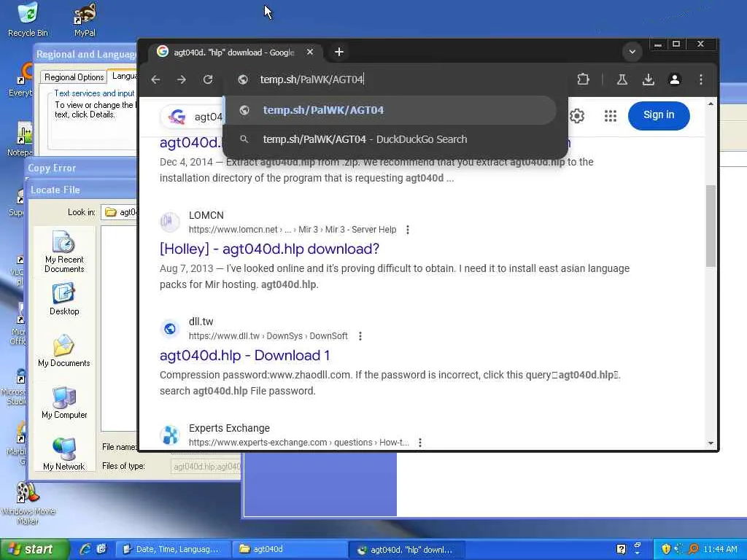Open the MyPal desktop shortcut
747x560 pixels.
coord(85,20)
